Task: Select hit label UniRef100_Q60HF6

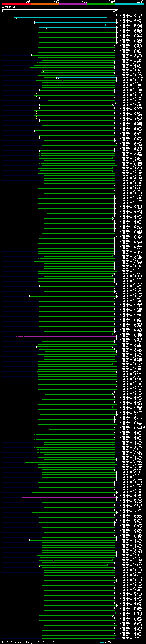Action: [131, 65]
